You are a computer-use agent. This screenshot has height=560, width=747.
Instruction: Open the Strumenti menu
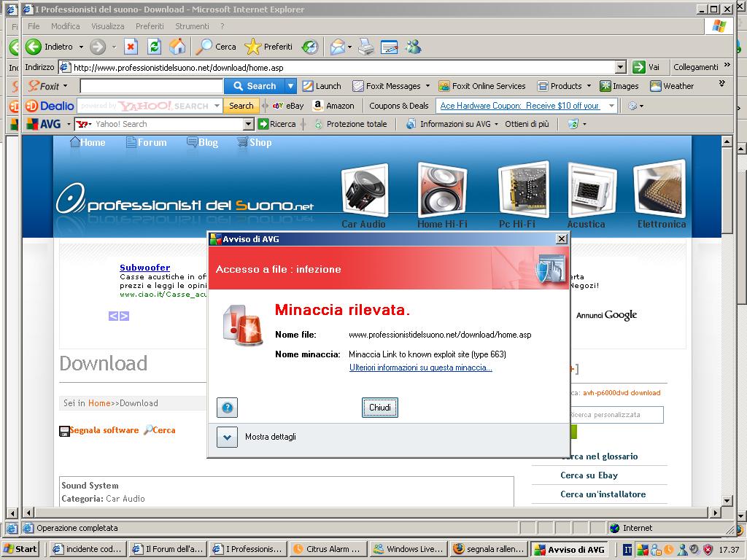click(x=192, y=26)
